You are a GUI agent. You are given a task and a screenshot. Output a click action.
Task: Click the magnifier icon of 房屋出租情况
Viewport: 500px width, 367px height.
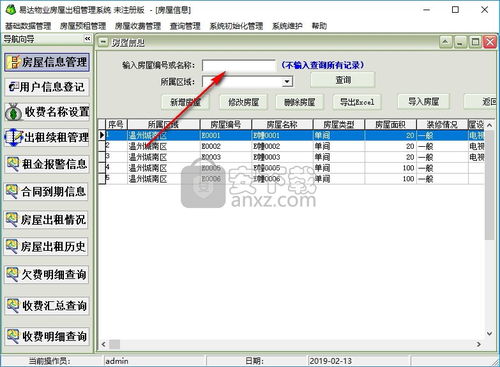pos(12,219)
